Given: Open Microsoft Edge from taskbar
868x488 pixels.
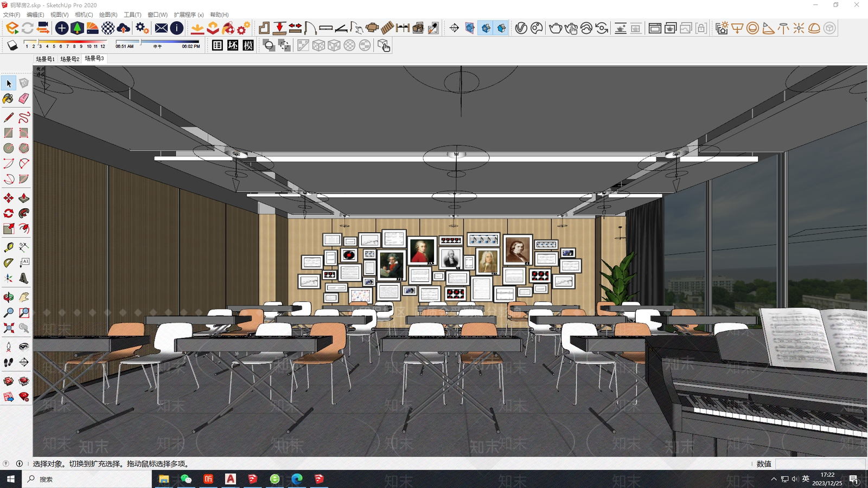Looking at the screenshot, I should click(297, 479).
